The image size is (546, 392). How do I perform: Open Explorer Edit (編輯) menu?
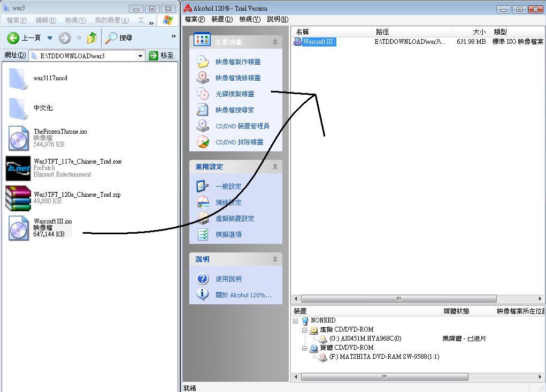tap(46, 20)
